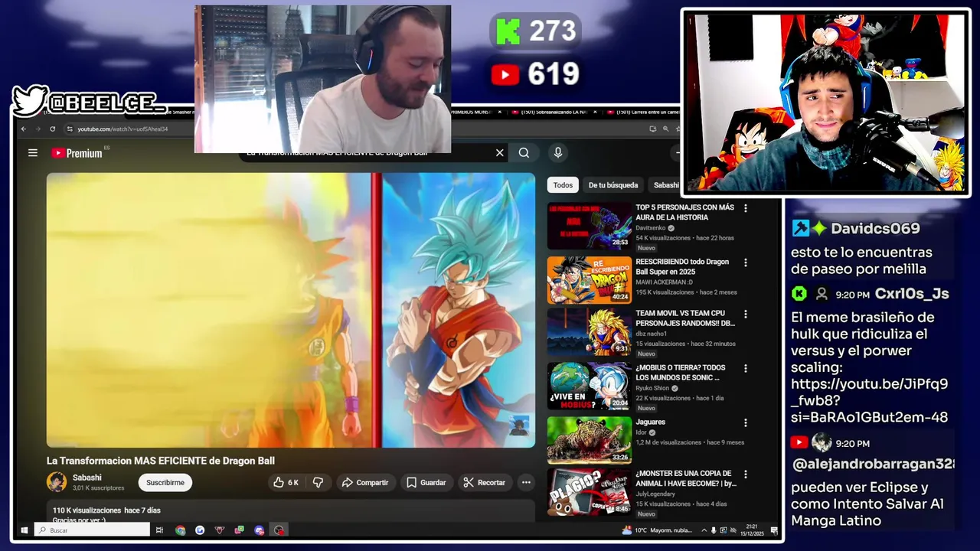Select the De tu búsqueda filter chip
The image size is (980, 551).
click(x=613, y=185)
